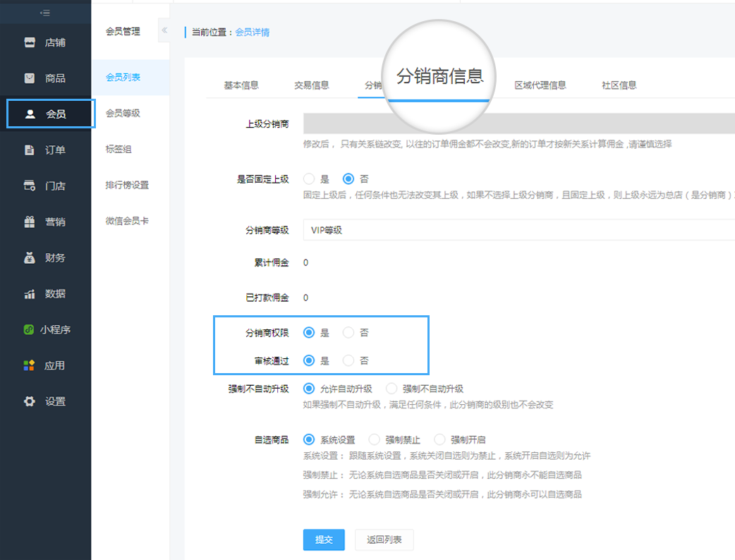735x560 pixels.
Task: Click the 上级分销商 input field
Action: pos(518,123)
